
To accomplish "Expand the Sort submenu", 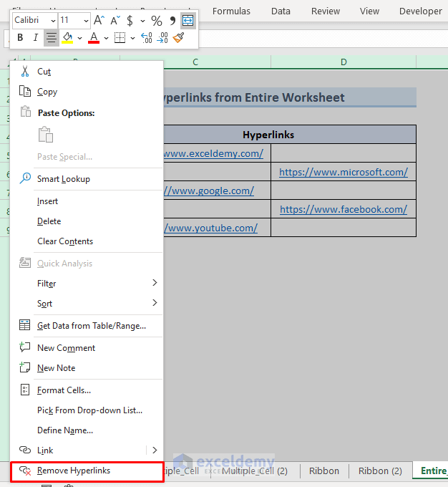I will click(87, 304).
